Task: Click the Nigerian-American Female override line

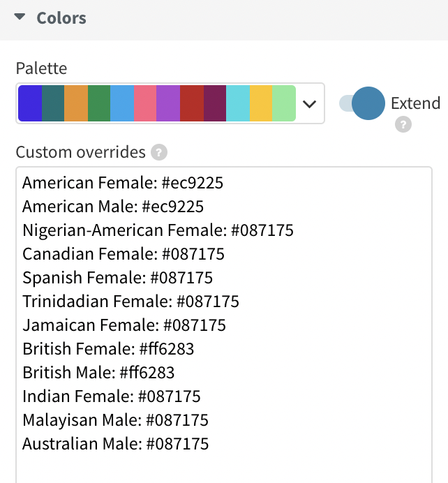Action: (x=158, y=230)
